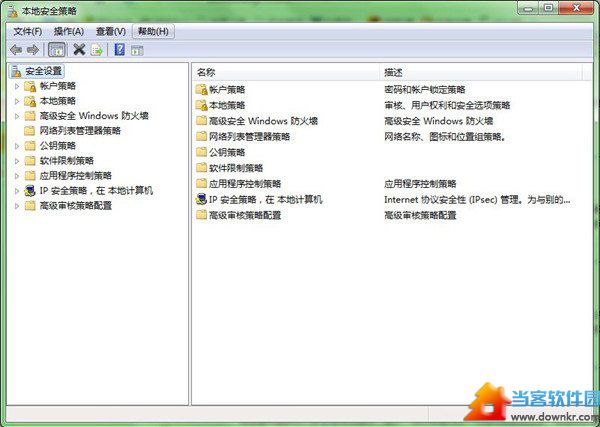Screen dimensions: 600x427
Task: Select 应用程序控制策略 label in tree
Action: [x=75, y=176]
